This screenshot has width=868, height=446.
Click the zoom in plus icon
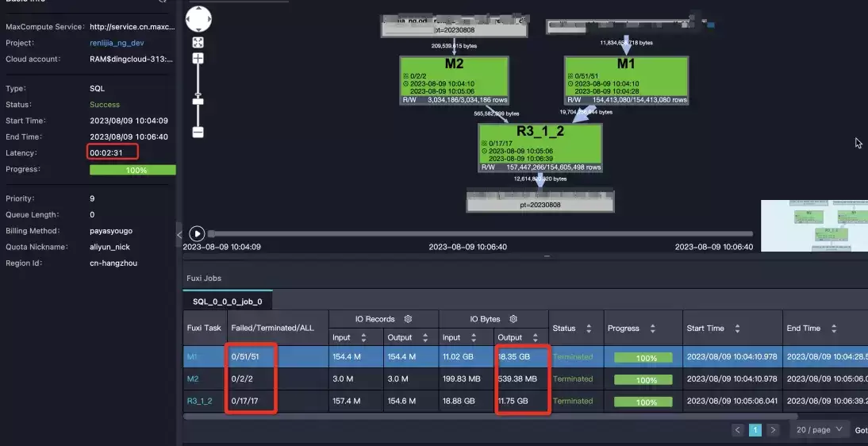tap(198, 58)
